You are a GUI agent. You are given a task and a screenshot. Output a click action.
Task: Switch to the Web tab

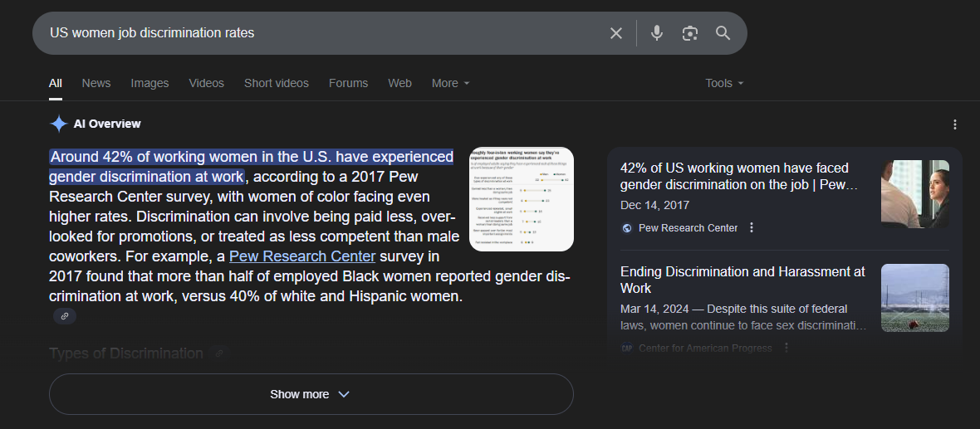(x=400, y=83)
